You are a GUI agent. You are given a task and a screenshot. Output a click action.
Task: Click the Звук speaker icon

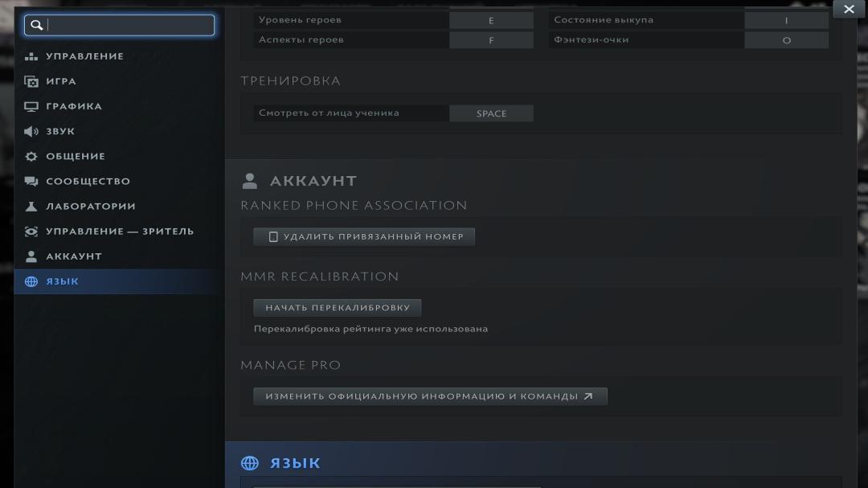click(31, 131)
